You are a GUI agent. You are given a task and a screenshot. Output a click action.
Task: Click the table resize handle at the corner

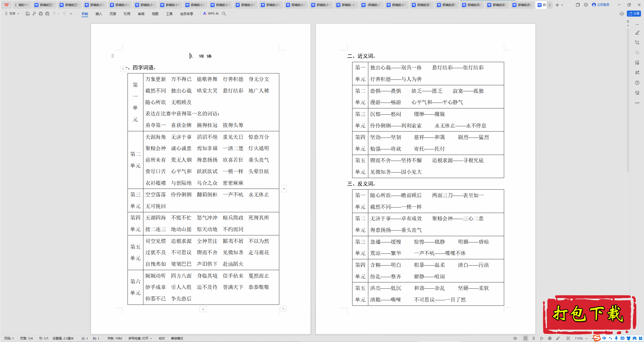[x=283, y=309]
